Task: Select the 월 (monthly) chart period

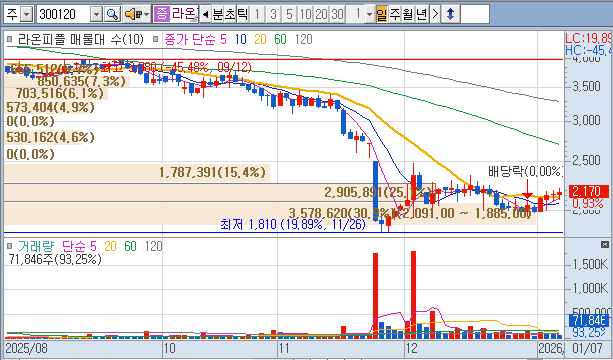Action: pos(408,14)
